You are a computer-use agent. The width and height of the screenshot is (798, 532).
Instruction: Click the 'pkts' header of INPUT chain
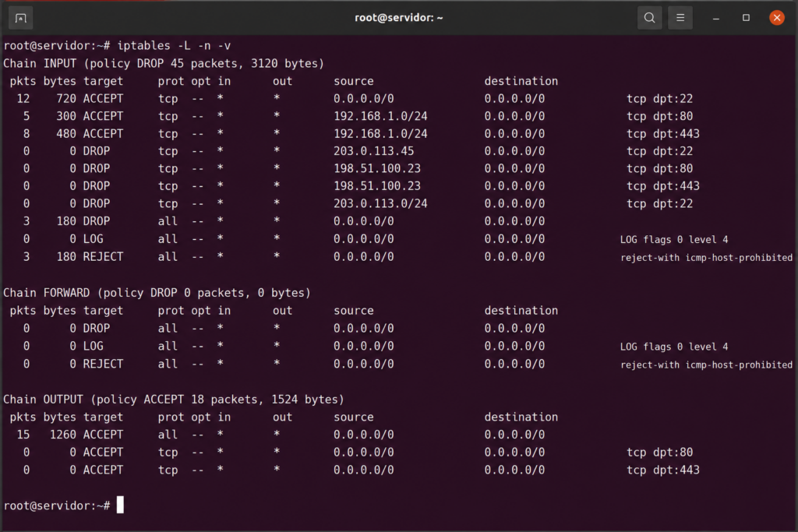point(23,81)
